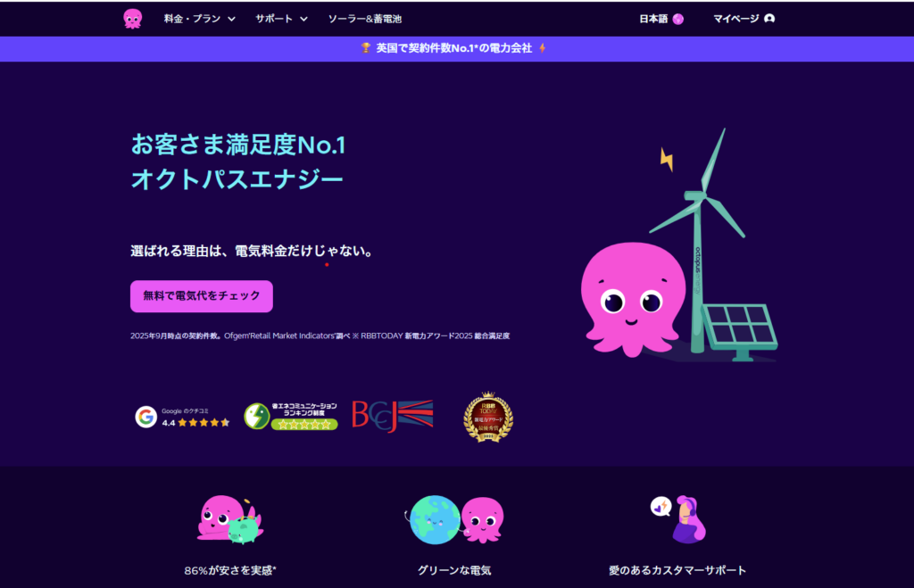Click the グリーンな電気 label
This screenshot has width=914, height=588.
click(454, 570)
